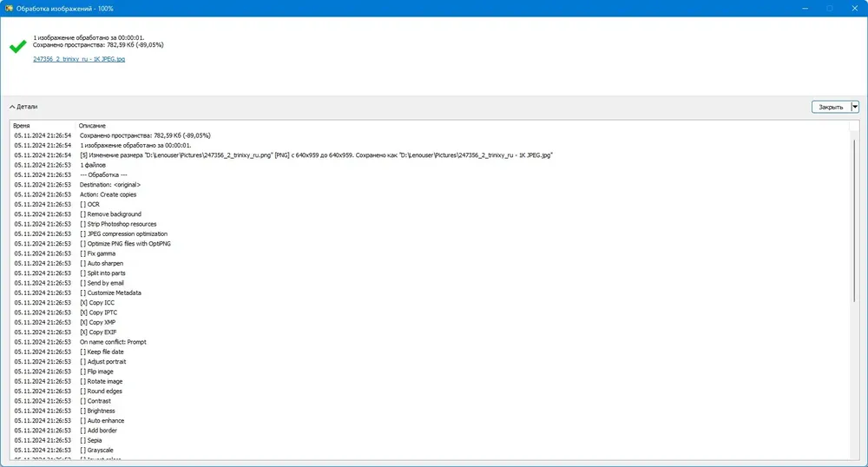868x467 pixels.
Task: Click the vertical scrollbar of the log
Action: 854,221
